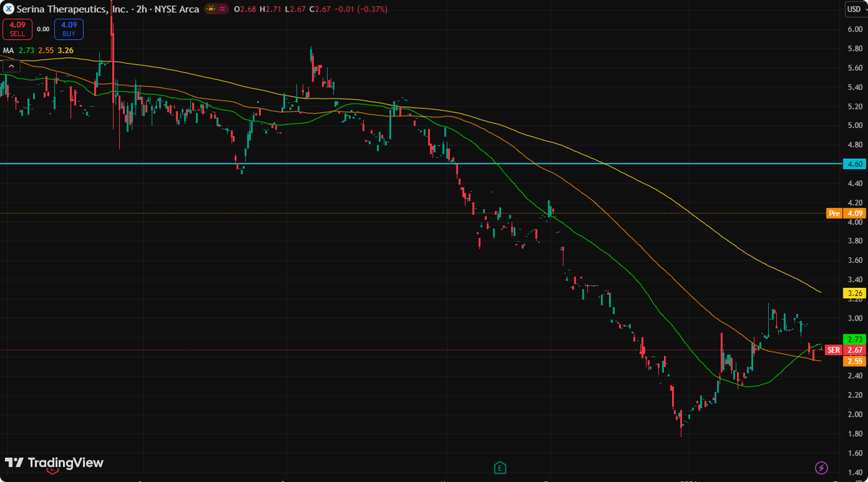Click the red SELL 4.09 button
868x482 pixels.
tap(17, 29)
